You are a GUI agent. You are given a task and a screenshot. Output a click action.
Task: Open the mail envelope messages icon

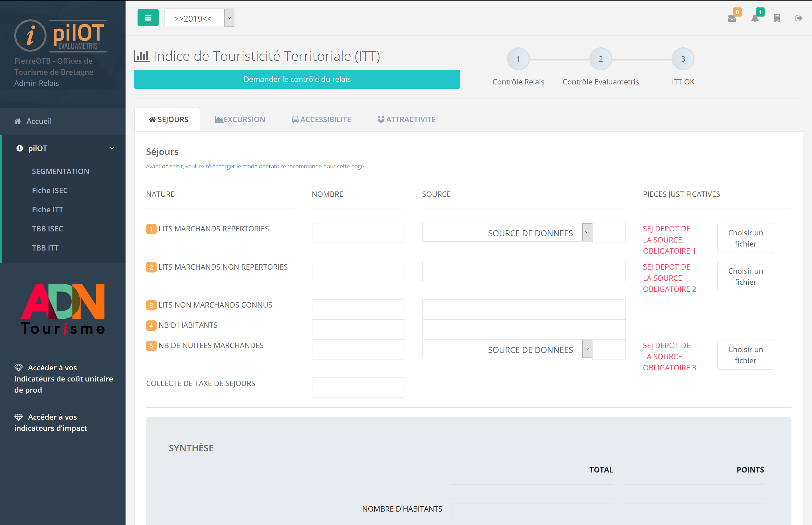point(732,19)
